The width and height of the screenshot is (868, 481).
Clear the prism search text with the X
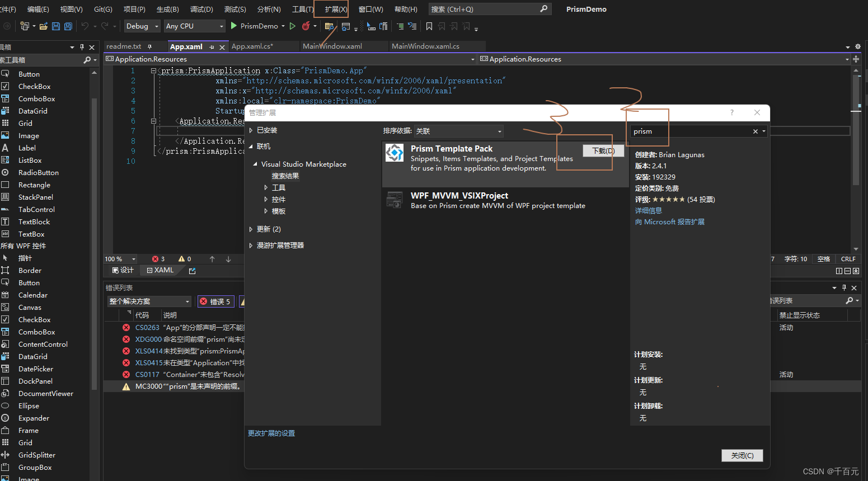coord(756,131)
